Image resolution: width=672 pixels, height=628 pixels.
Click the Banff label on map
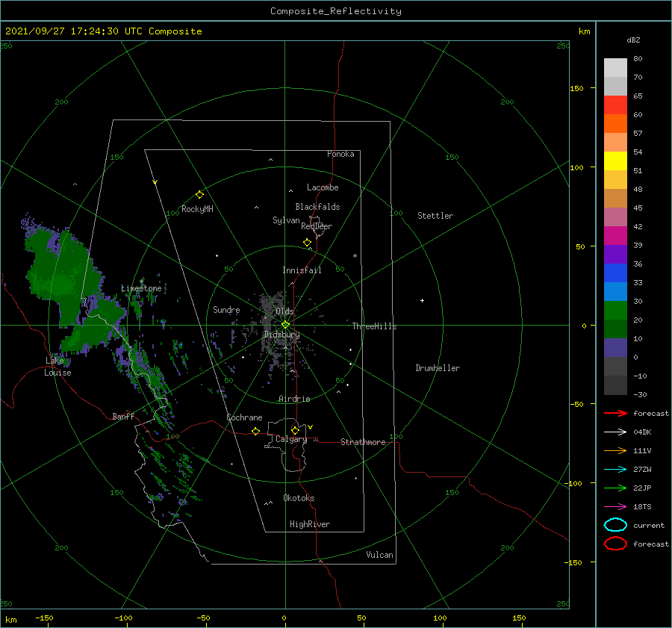pyautogui.click(x=123, y=416)
